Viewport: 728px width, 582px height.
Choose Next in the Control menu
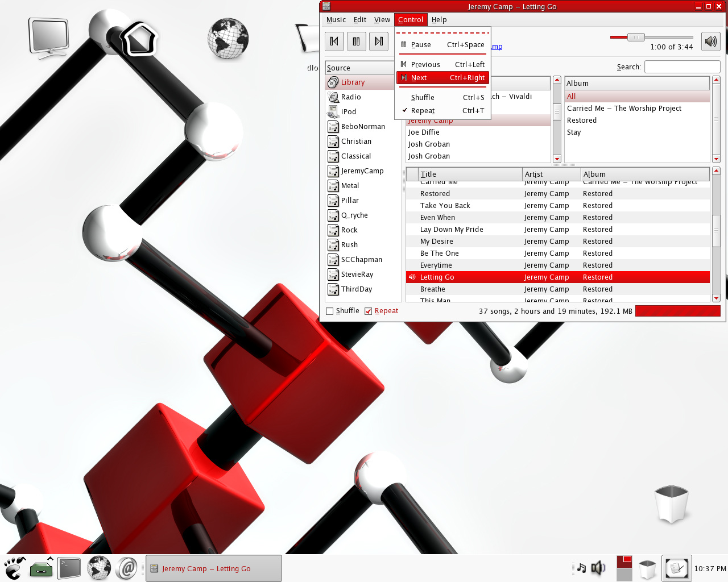pyautogui.click(x=442, y=78)
